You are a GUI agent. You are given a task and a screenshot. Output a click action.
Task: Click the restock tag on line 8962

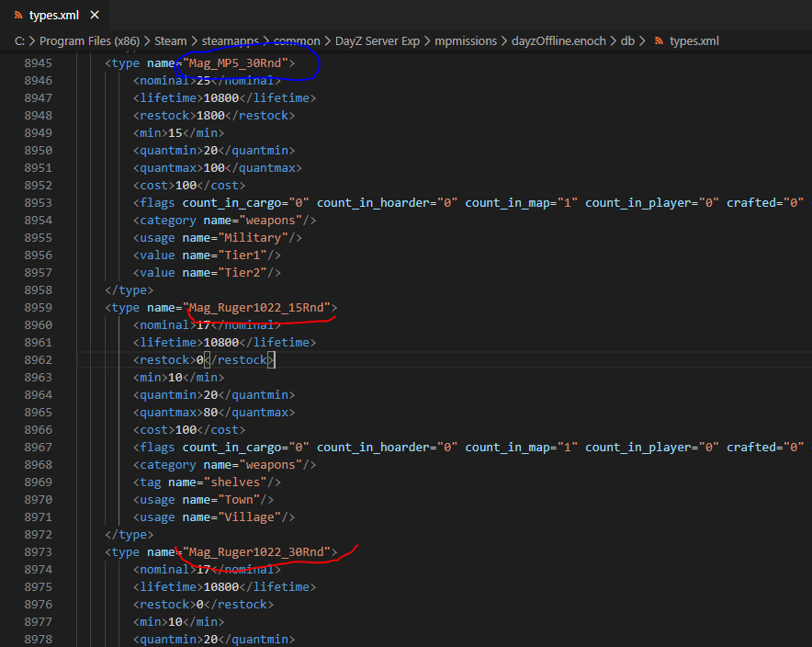[204, 360]
